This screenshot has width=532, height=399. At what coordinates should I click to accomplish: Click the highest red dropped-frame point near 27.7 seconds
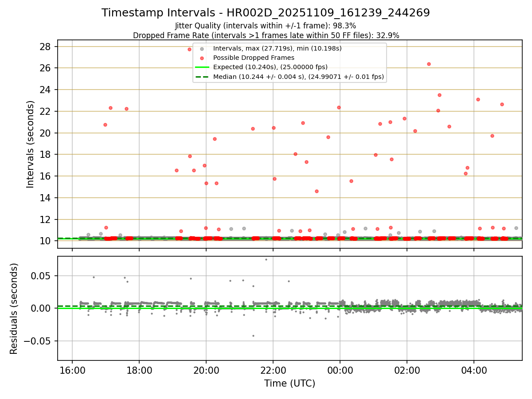click(x=189, y=49)
